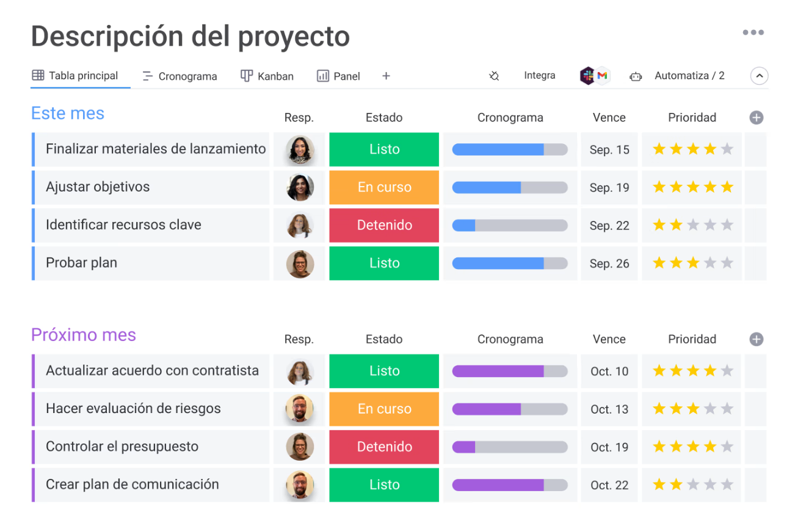
Task: Open the board options three-dot menu
Action: pyautogui.click(x=753, y=32)
